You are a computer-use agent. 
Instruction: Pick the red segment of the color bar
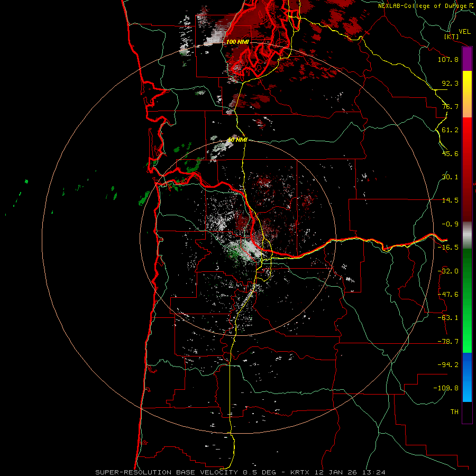point(467,169)
